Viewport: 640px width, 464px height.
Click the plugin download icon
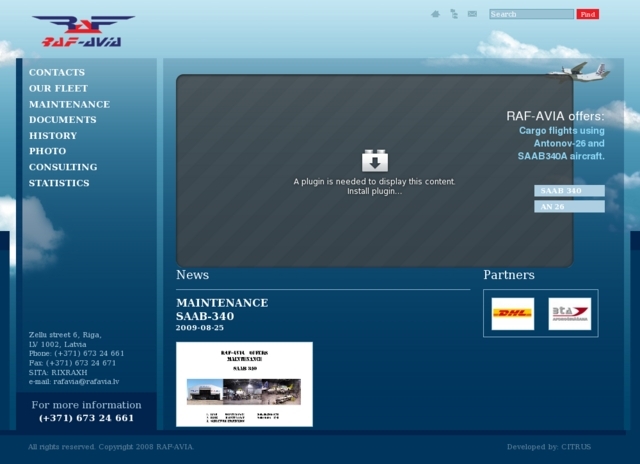click(x=375, y=161)
